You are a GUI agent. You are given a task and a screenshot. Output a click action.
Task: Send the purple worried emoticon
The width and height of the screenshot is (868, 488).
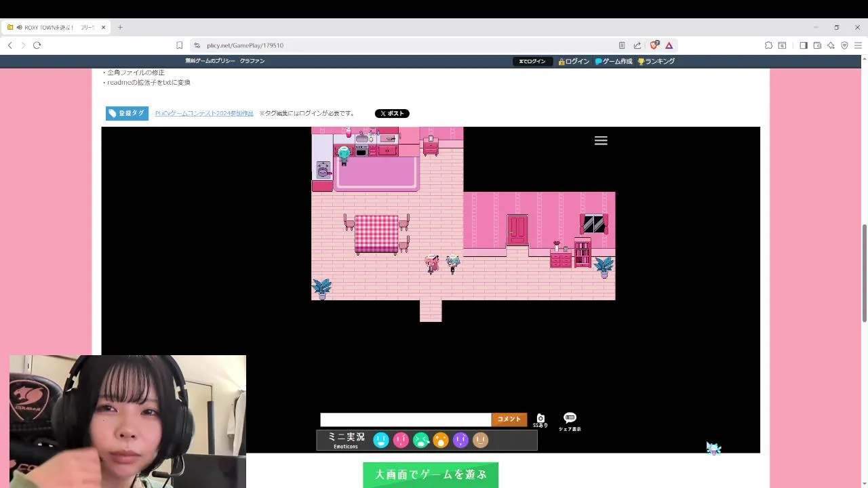460,441
